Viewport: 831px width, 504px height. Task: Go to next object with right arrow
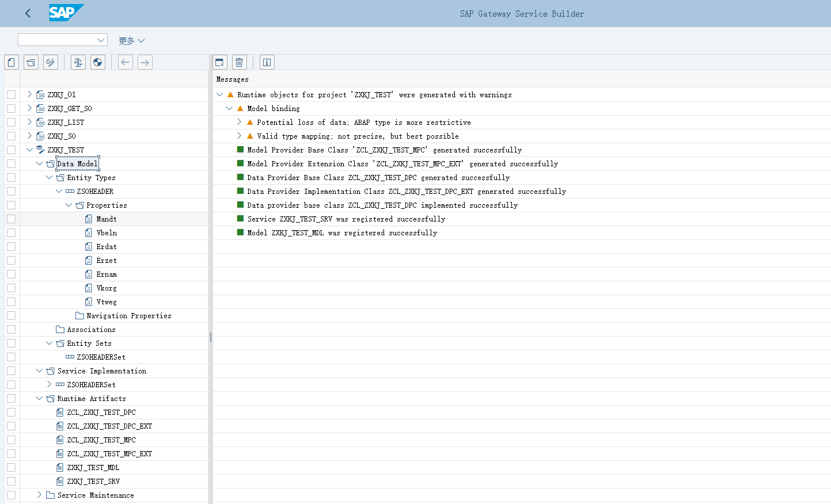pyautogui.click(x=145, y=62)
